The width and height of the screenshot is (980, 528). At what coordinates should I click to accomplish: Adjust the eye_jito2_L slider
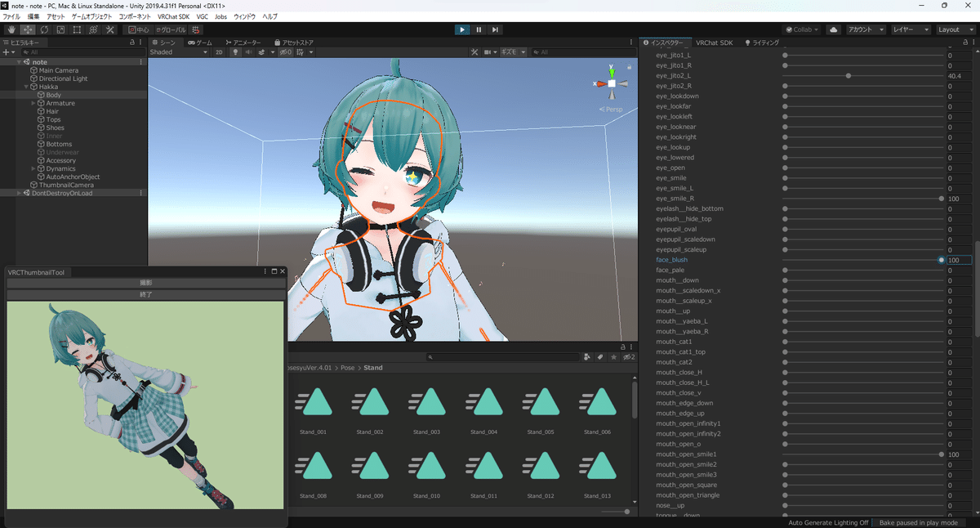click(862, 75)
